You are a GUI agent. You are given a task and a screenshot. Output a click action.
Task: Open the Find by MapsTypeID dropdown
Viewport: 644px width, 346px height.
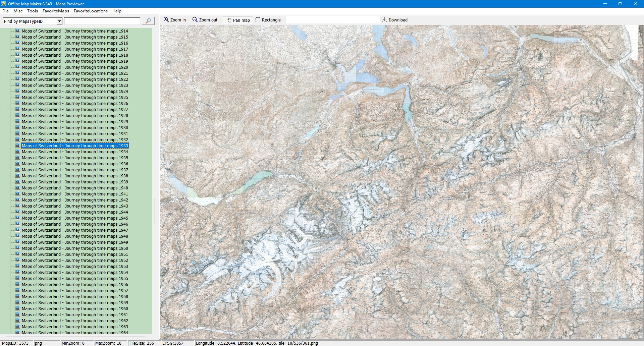(x=59, y=21)
